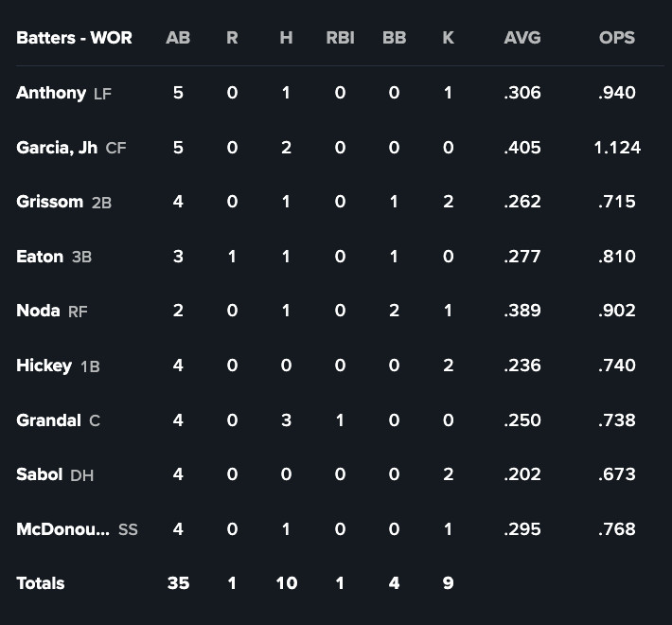Click the BB column header
672x625 pixels.
coord(394,38)
